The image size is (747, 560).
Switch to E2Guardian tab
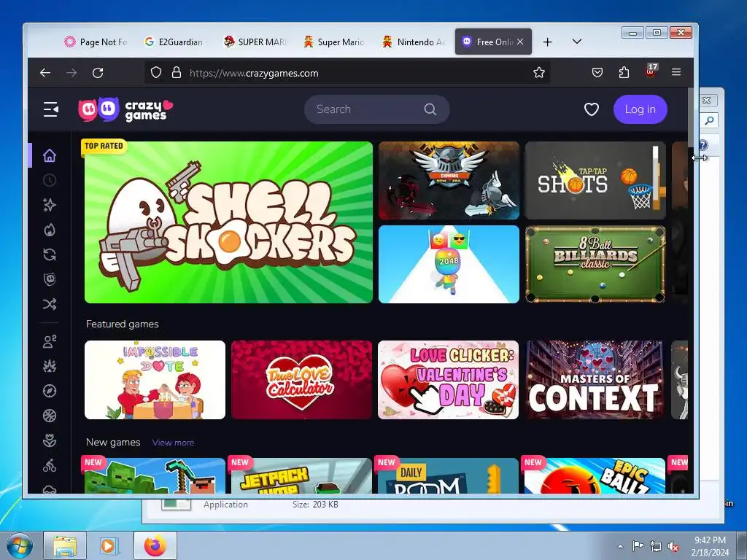175,42
